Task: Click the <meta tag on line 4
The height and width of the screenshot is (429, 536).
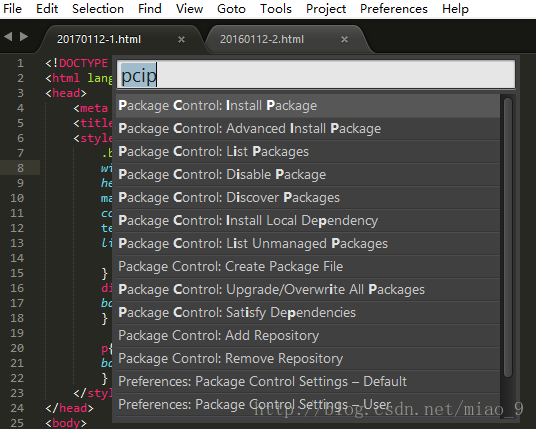Action: click(x=91, y=108)
